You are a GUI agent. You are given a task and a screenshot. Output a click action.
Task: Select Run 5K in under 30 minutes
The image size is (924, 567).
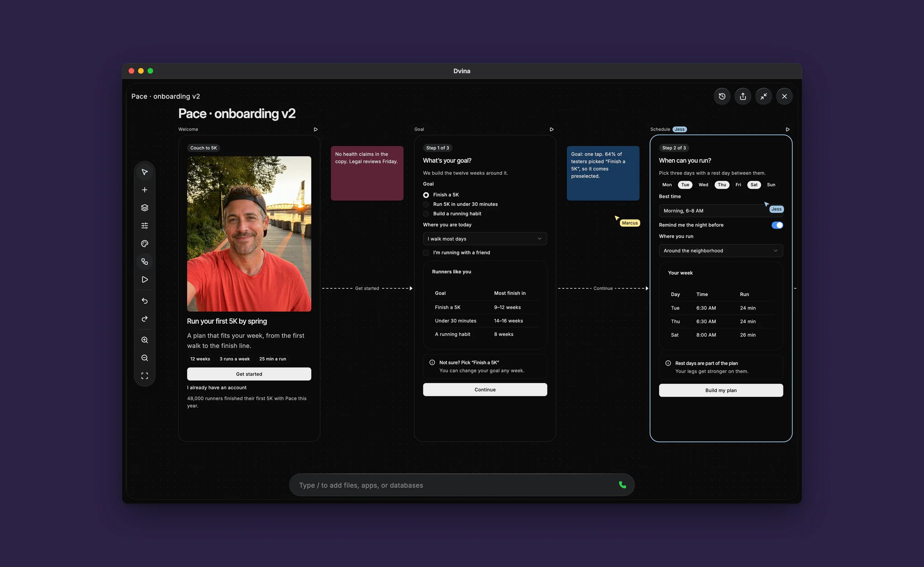(x=426, y=205)
